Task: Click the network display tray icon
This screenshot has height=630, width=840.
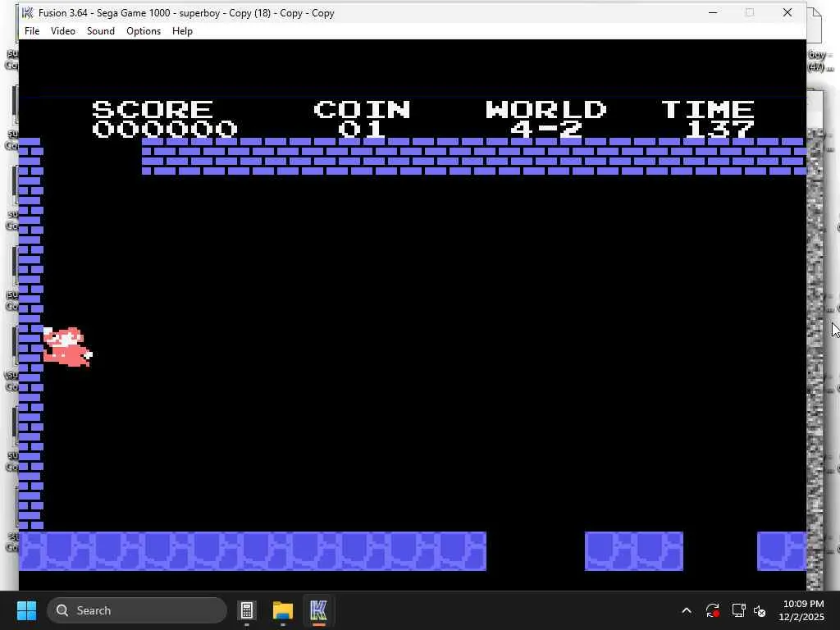Action: (738, 610)
